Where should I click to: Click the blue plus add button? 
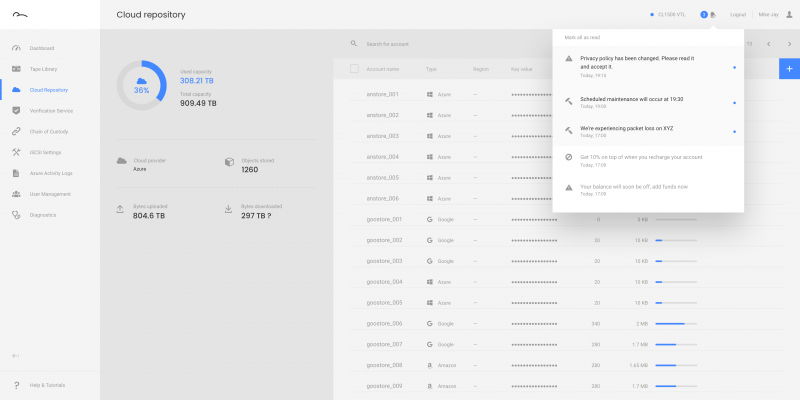[x=789, y=69]
